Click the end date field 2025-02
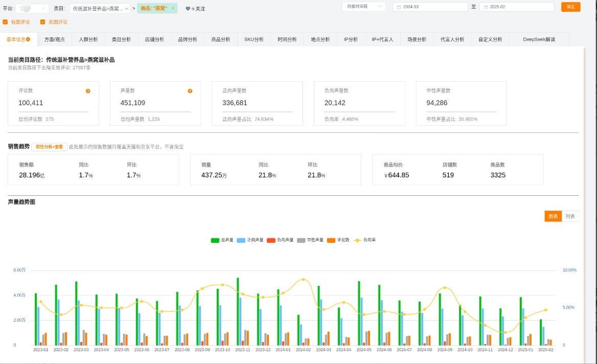 [x=517, y=7]
